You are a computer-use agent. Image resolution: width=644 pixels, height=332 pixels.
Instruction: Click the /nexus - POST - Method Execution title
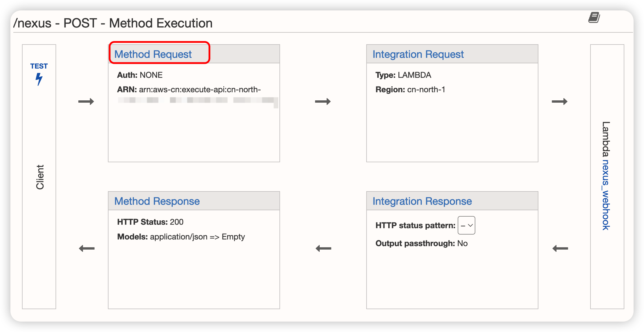[x=113, y=23]
